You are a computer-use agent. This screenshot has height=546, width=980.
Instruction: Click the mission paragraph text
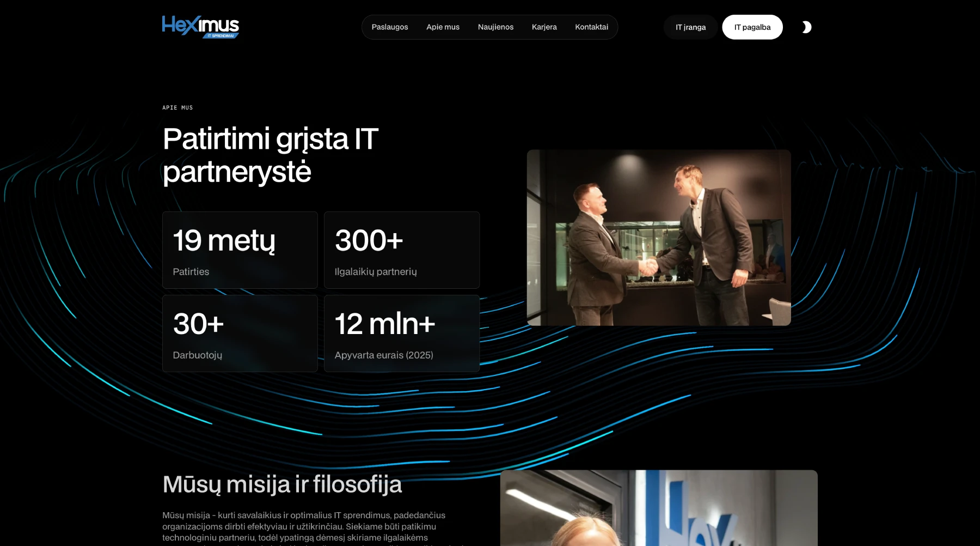point(313,527)
